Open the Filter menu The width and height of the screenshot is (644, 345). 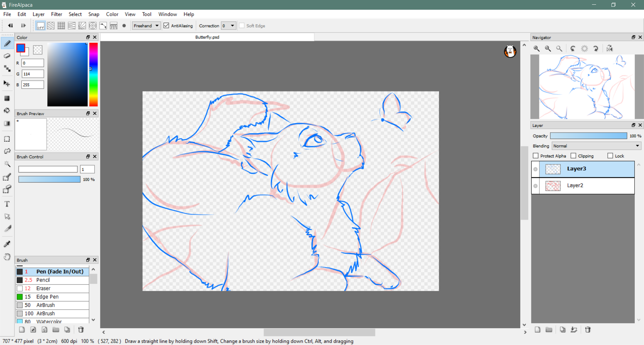pos(56,14)
